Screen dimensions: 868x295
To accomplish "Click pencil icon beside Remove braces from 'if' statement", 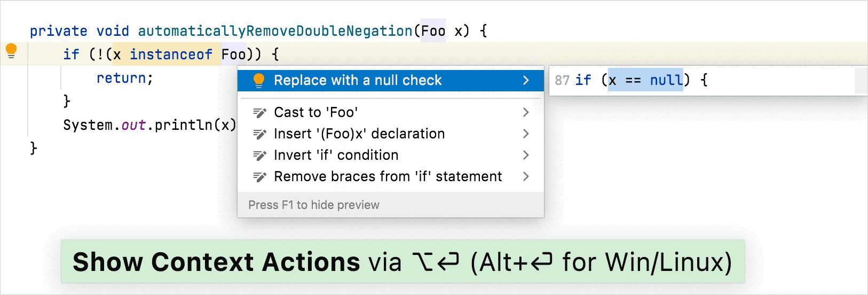I will pos(259,176).
